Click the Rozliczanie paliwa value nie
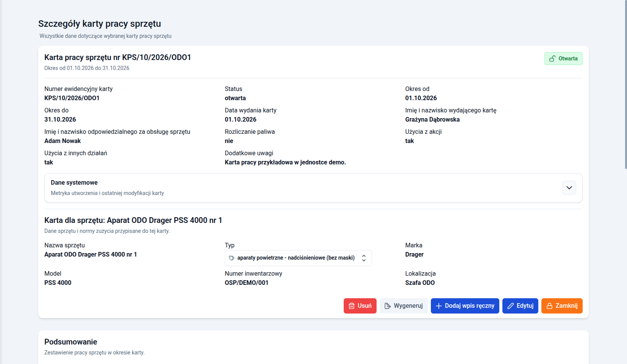The width and height of the screenshot is (627, 364). [229, 141]
